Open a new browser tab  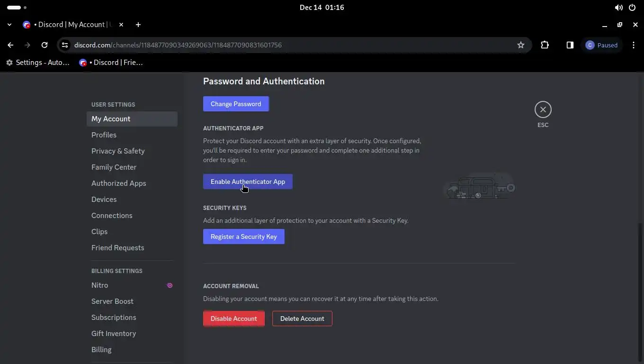pyautogui.click(x=138, y=25)
